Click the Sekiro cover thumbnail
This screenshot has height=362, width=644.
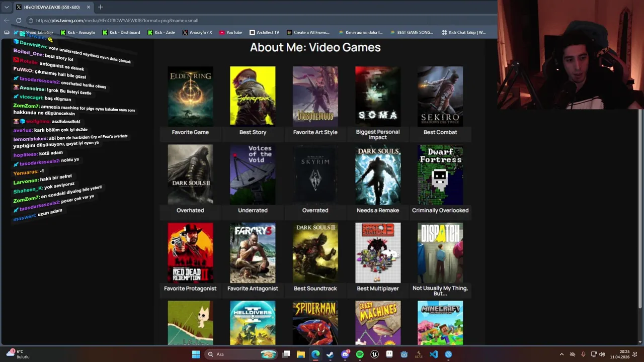(440, 96)
